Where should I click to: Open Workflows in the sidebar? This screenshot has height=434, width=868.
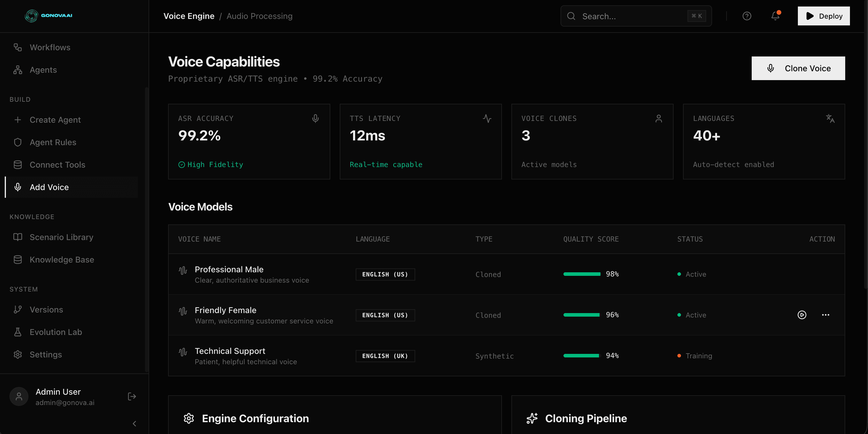pos(50,48)
